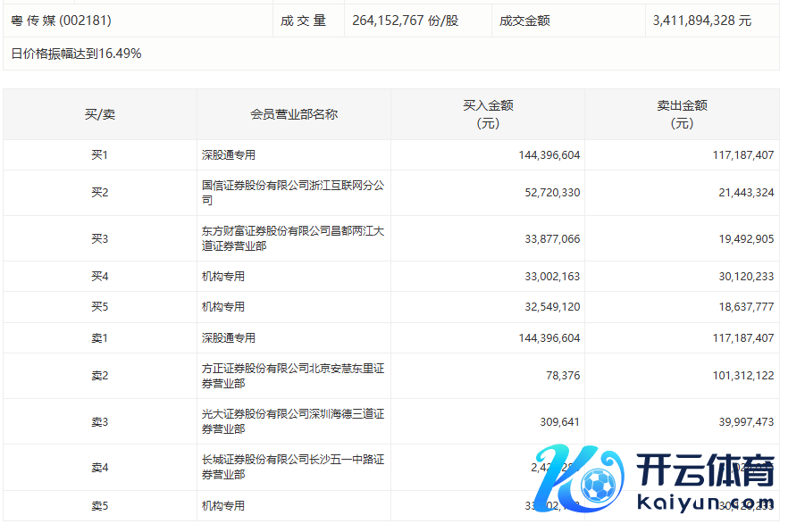Select the 买1 row label

(100, 155)
